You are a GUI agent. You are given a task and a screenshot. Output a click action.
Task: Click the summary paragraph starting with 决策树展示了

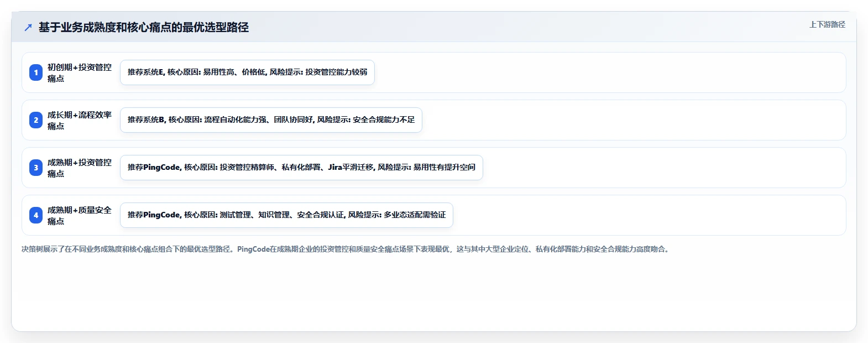(x=346, y=249)
